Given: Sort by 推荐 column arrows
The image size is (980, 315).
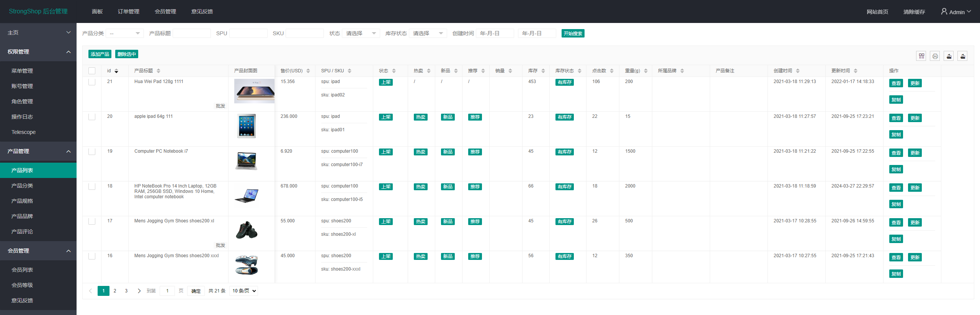Looking at the screenshot, I should pyautogui.click(x=483, y=71).
